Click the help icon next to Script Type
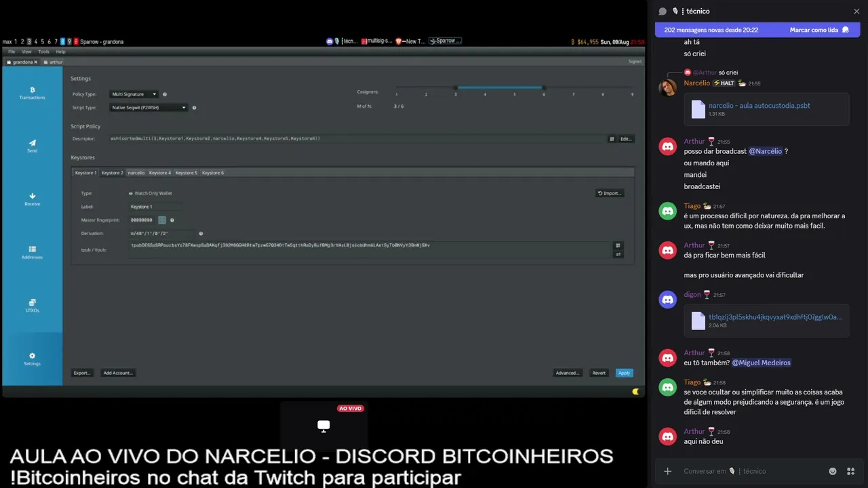Viewport: 868px width, 488px height. click(194, 108)
